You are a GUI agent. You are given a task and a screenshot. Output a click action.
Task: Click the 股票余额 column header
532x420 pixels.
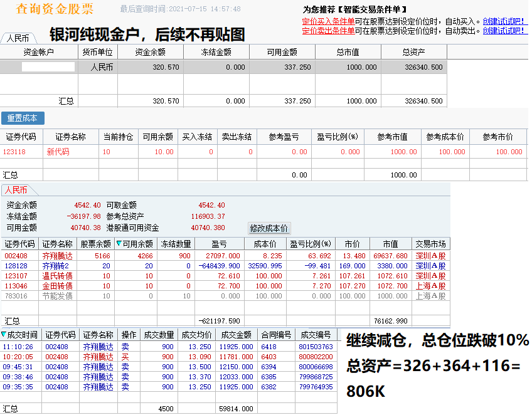(x=96, y=244)
